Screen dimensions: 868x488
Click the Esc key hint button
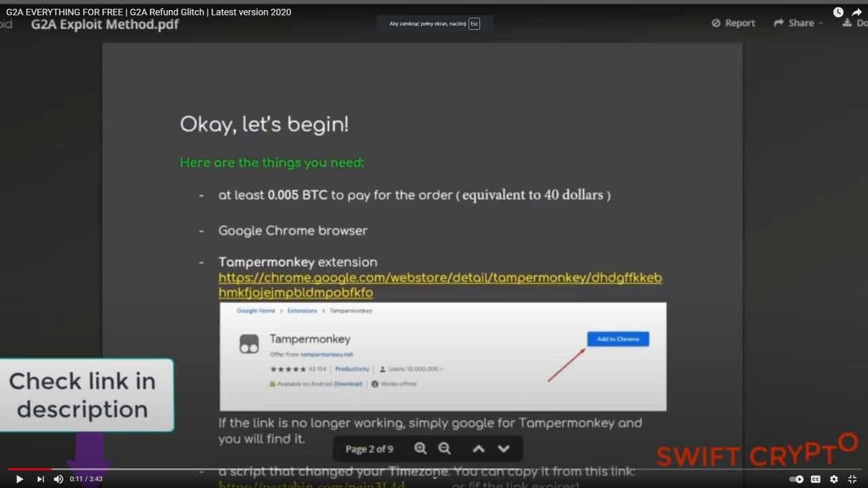474,24
